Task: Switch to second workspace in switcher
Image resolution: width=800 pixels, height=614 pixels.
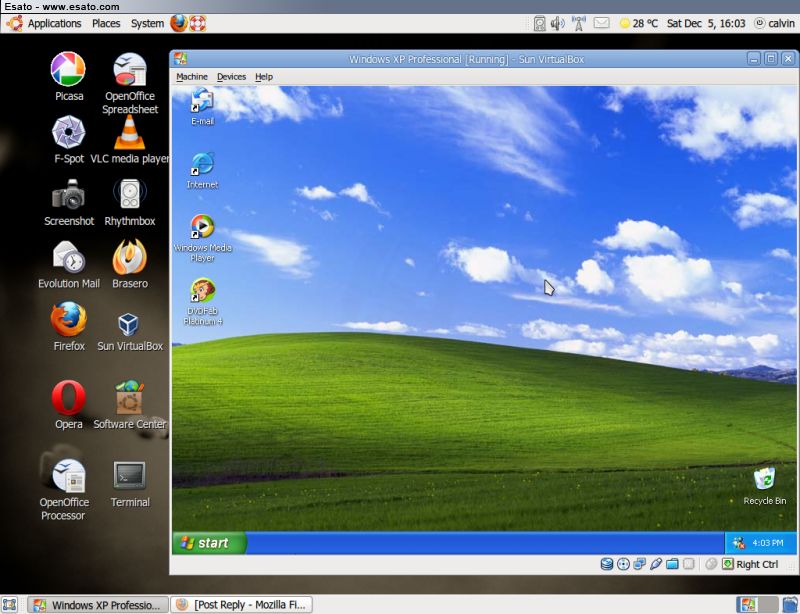Action: click(x=768, y=605)
